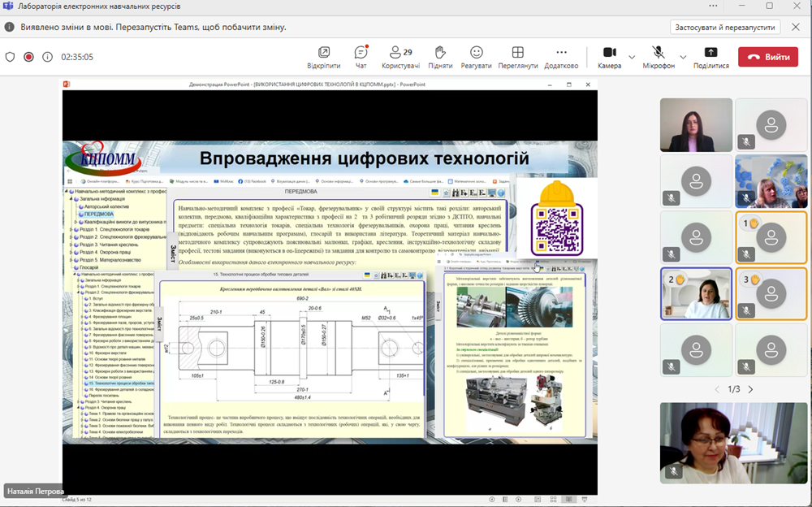Leave the meeting with Вийти

[768, 58]
